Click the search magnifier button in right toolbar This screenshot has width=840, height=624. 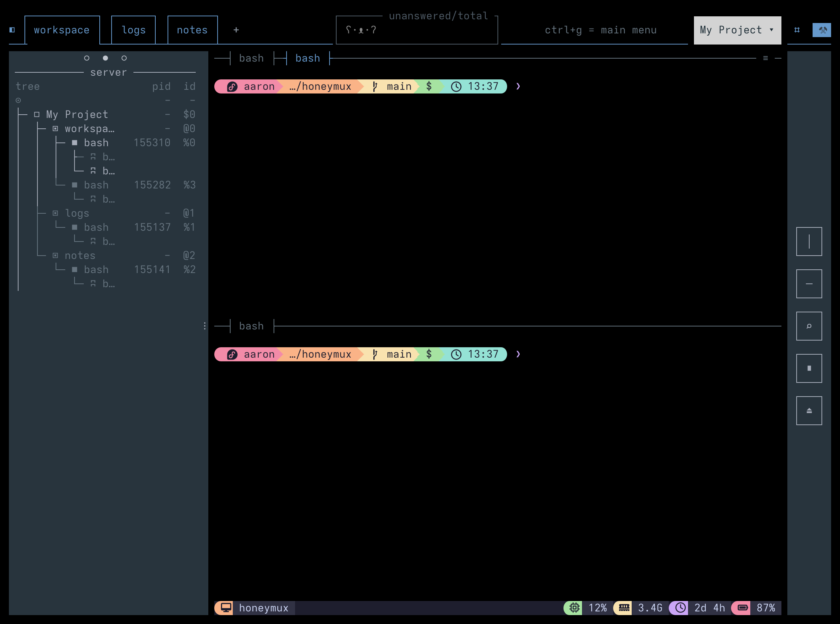coord(809,326)
